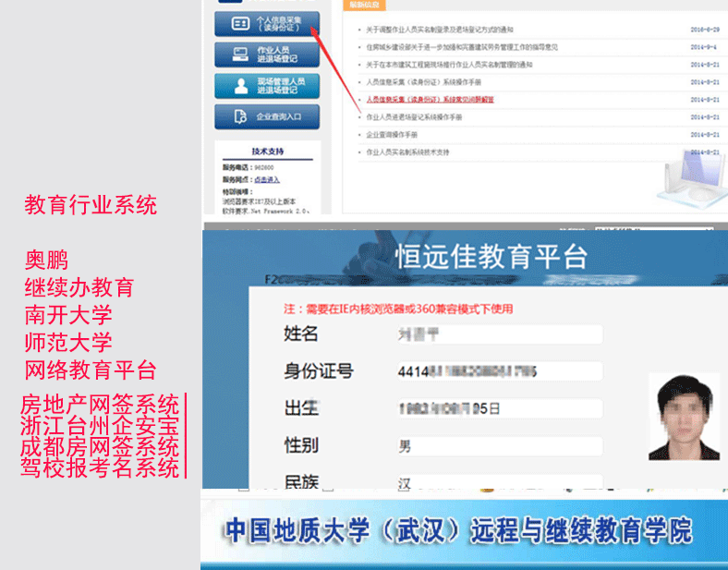Screen dimensions: 728x570
Task: Select the red text 房地产网签系统
Action: click(x=100, y=405)
